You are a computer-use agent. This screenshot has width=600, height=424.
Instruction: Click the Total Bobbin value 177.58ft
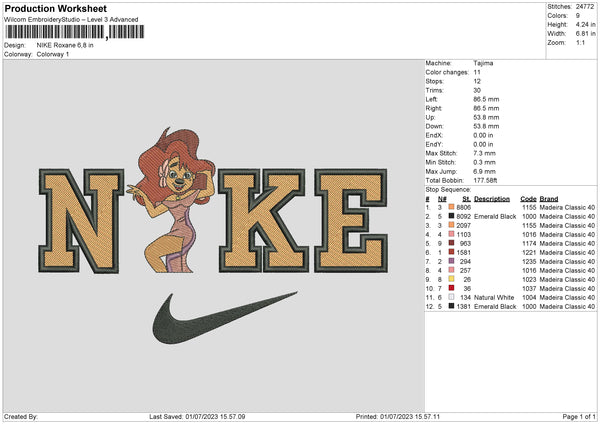(x=485, y=180)
